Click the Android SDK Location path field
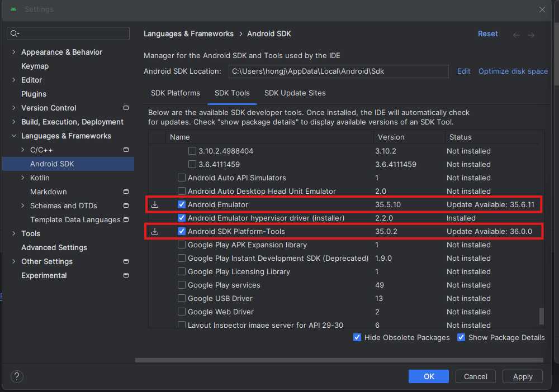This screenshot has width=559, height=392. pos(338,71)
